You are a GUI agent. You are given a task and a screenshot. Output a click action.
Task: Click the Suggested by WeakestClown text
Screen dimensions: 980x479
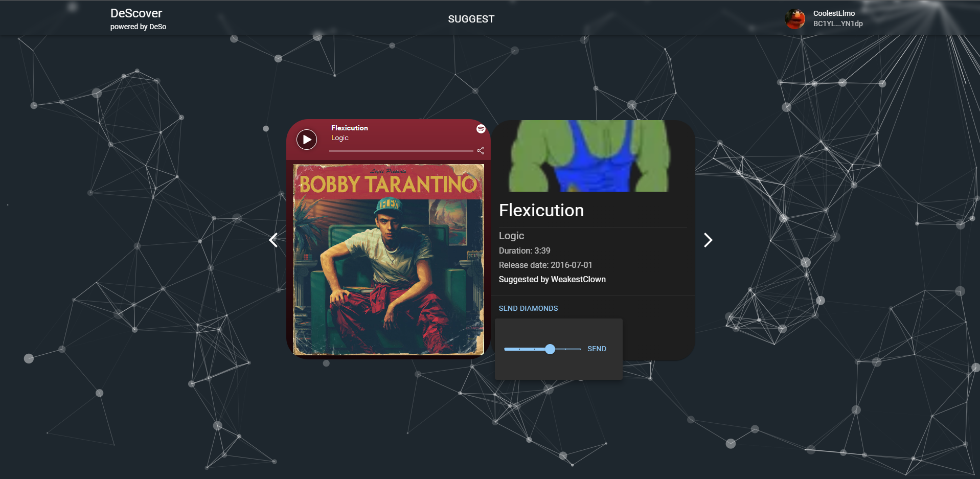(x=552, y=279)
